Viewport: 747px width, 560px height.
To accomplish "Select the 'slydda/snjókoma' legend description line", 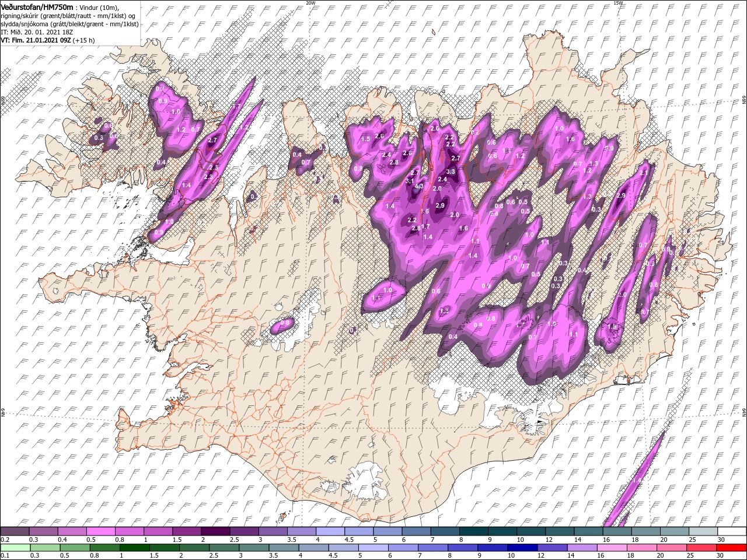I will [x=69, y=24].
